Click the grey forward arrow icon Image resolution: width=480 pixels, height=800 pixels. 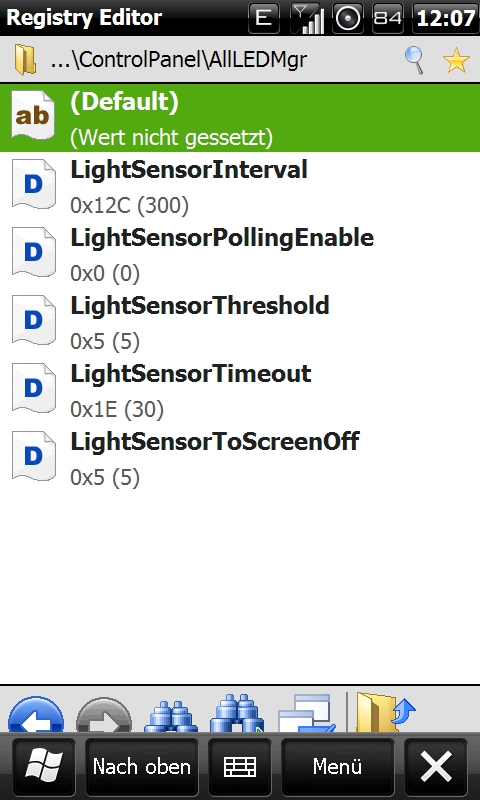(104, 714)
